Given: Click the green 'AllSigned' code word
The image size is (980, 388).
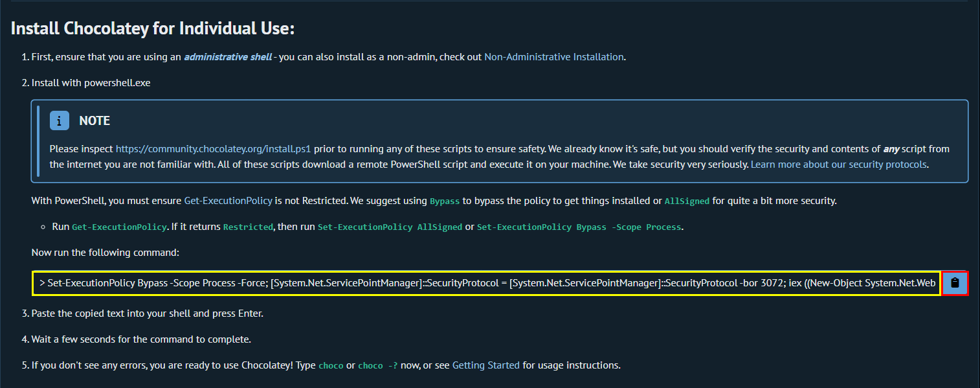Looking at the screenshot, I should pos(687,201).
